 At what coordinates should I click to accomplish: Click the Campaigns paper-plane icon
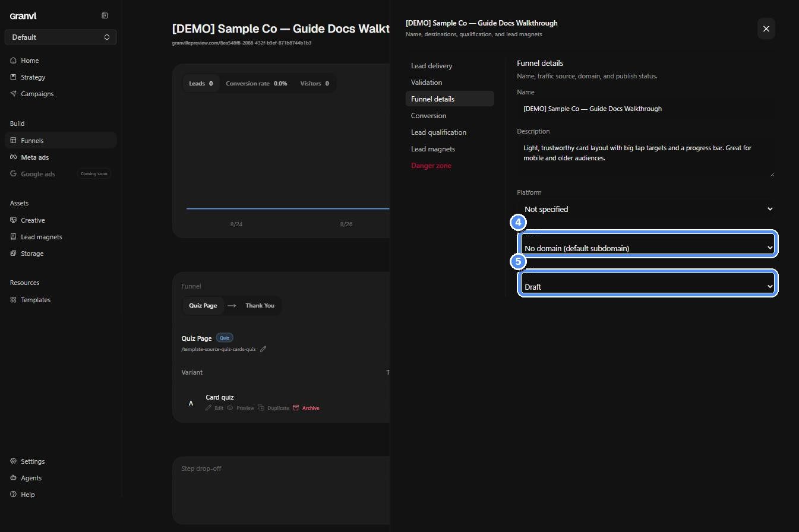coord(13,94)
